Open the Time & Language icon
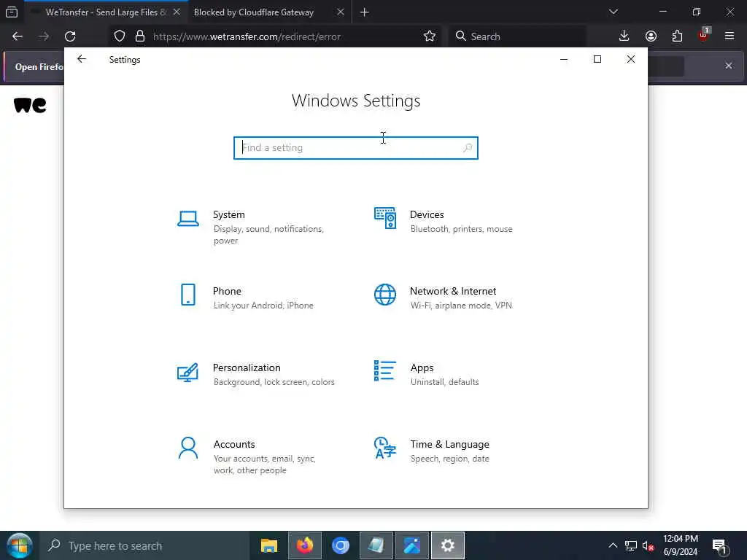 click(385, 448)
